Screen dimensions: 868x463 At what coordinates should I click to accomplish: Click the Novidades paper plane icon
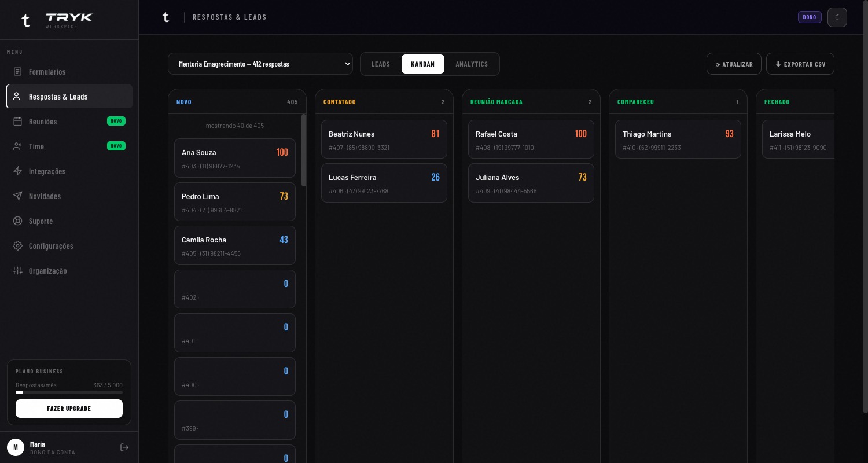[x=17, y=196]
